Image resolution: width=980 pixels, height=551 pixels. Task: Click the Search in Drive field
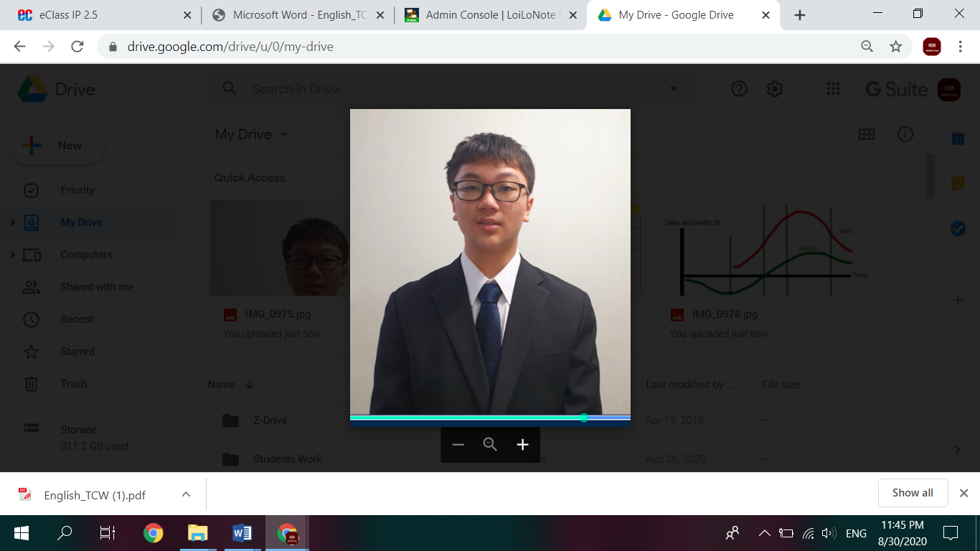click(452, 89)
